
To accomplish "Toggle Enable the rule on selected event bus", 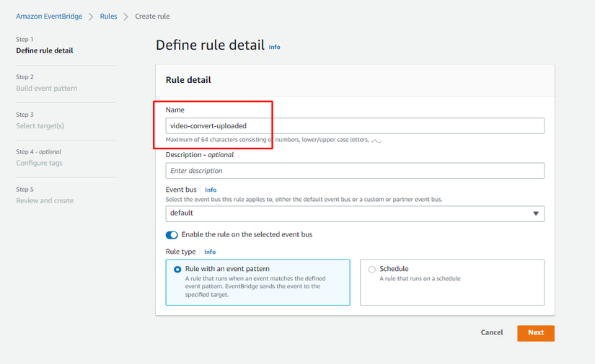I will point(172,235).
